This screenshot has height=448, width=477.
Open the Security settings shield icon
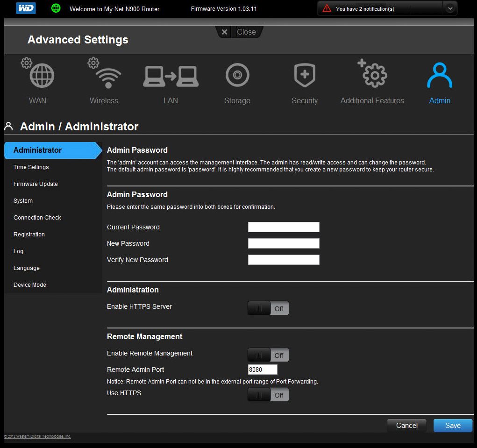(305, 75)
